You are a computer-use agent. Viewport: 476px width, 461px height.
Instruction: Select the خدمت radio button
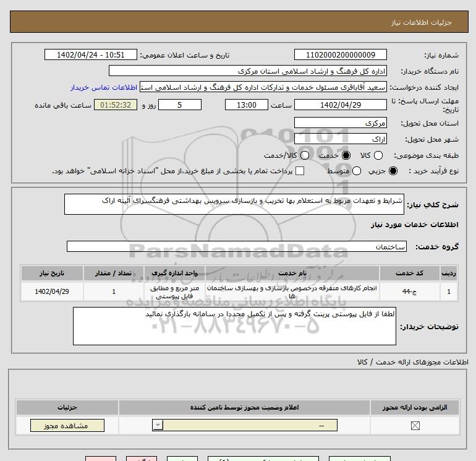(346, 155)
